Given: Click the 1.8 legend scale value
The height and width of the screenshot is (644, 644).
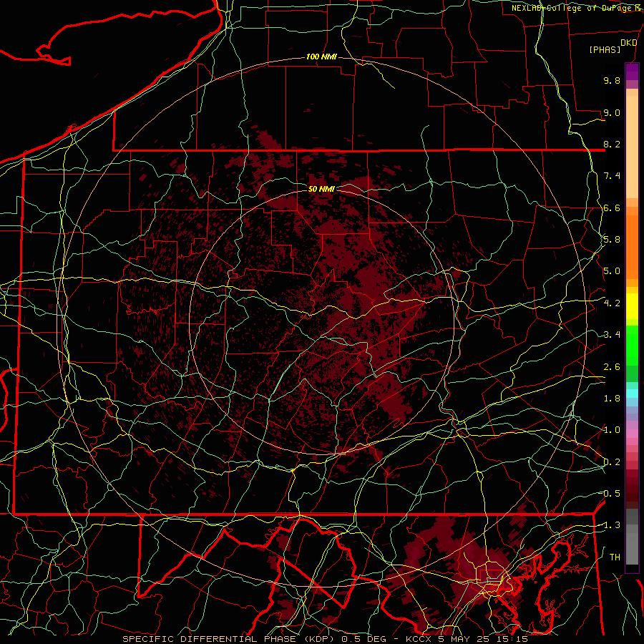Looking at the screenshot, I should [x=612, y=399].
